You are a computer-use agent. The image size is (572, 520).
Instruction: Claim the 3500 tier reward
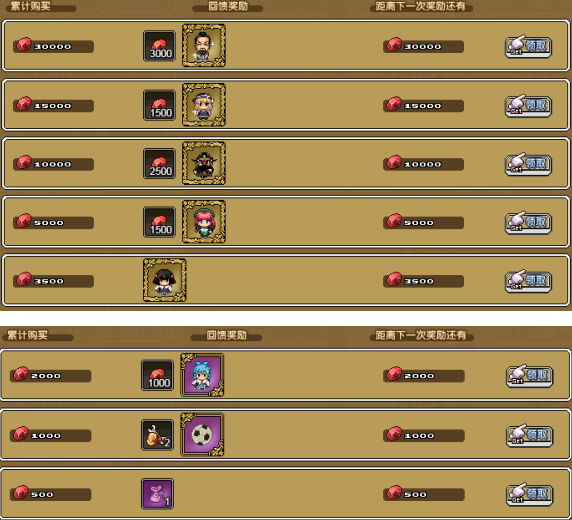tap(528, 281)
